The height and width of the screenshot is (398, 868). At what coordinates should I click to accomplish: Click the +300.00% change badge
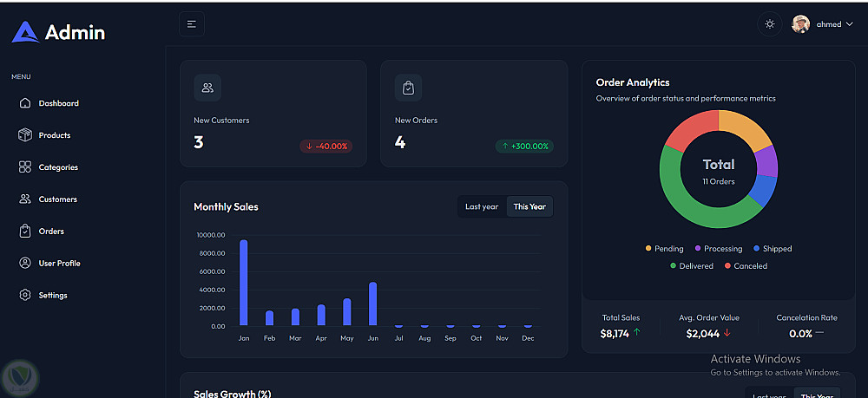[524, 147]
